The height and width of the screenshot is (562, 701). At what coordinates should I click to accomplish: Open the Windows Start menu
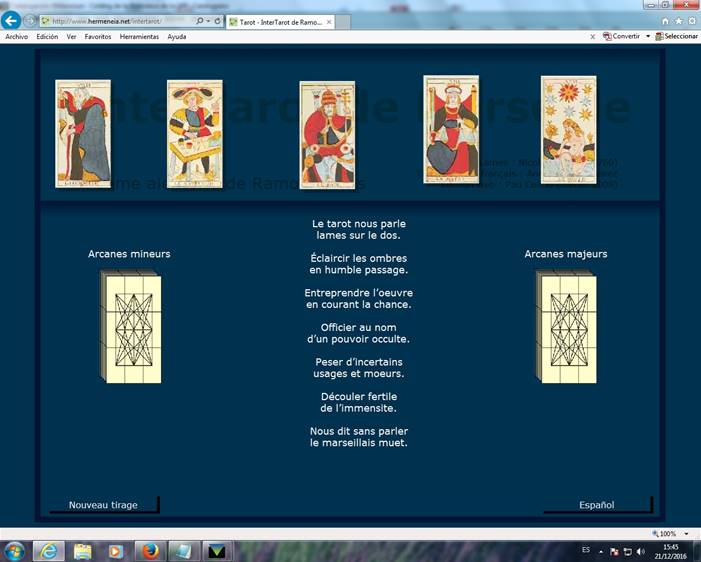click(x=15, y=551)
